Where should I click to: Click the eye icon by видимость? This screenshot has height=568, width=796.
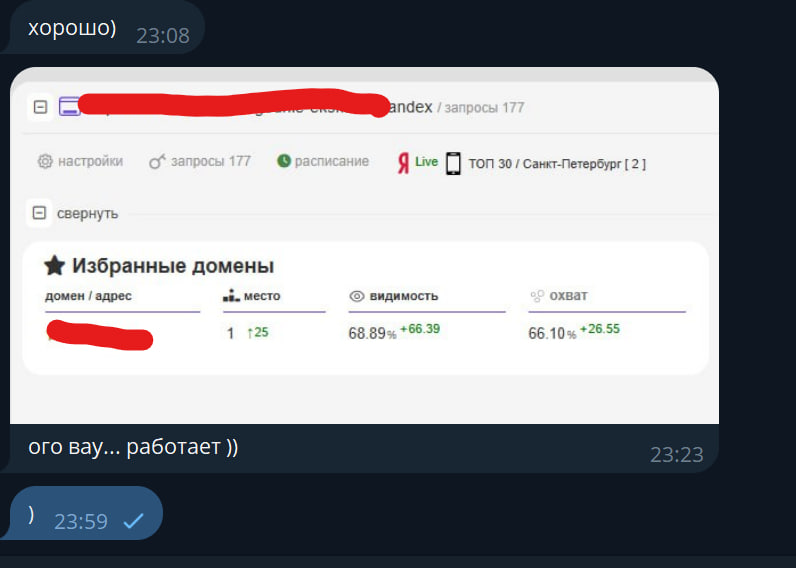click(357, 296)
